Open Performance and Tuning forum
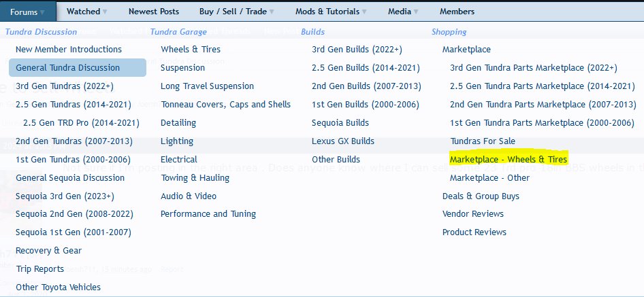This screenshot has width=644, height=297. tap(208, 213)
